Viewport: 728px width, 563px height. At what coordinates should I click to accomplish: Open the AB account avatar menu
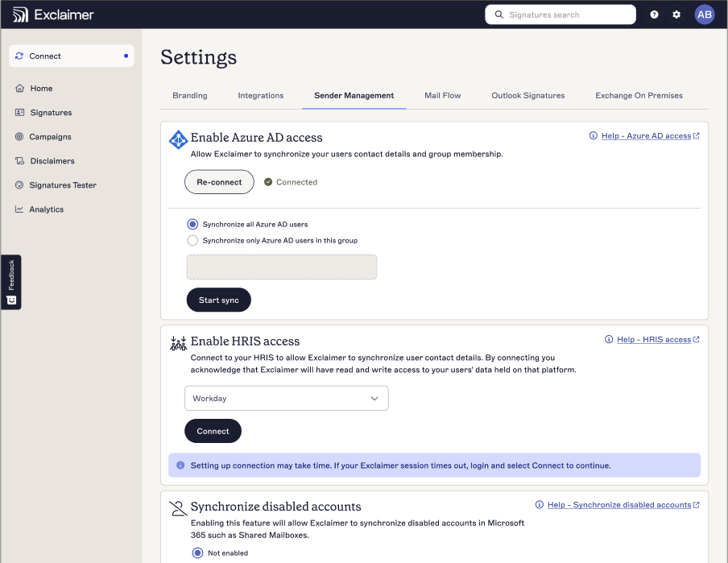click(x=704, y=14)
